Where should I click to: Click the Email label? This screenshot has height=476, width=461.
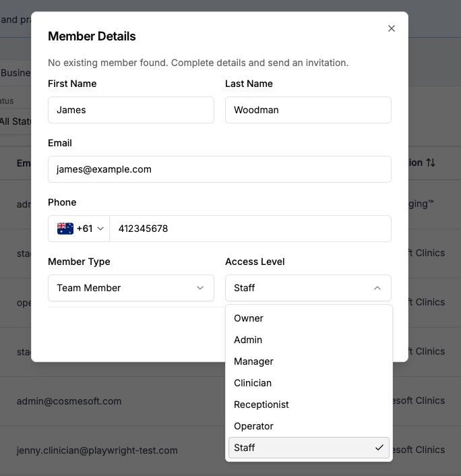pos(60,143)
